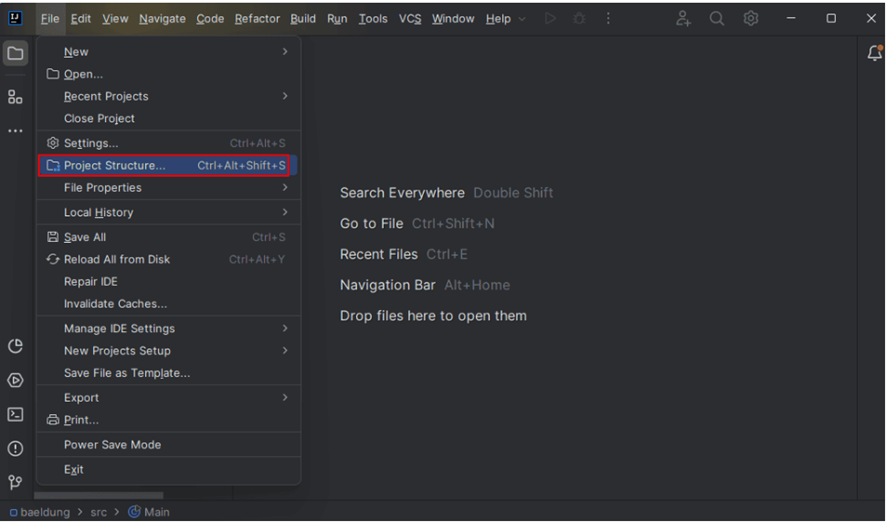Click src in the navigation breadcrumb
886x522 pixels.
(x=98, y=512)
